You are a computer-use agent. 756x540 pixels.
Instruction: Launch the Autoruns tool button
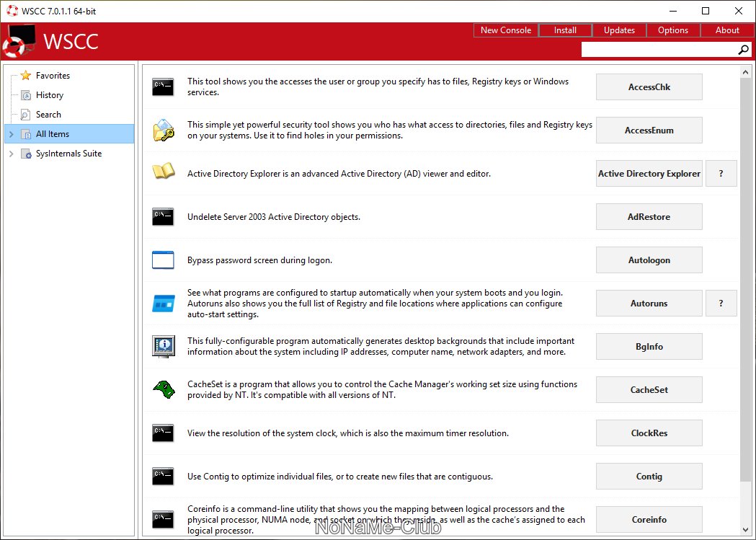649,304
